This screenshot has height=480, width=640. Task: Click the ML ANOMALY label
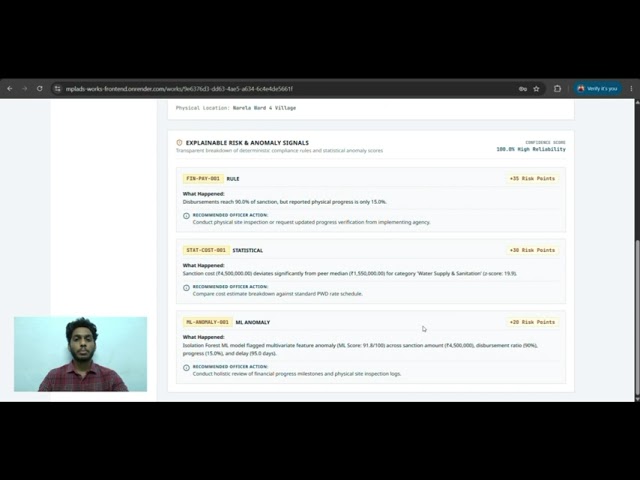(x=253, y=322)
